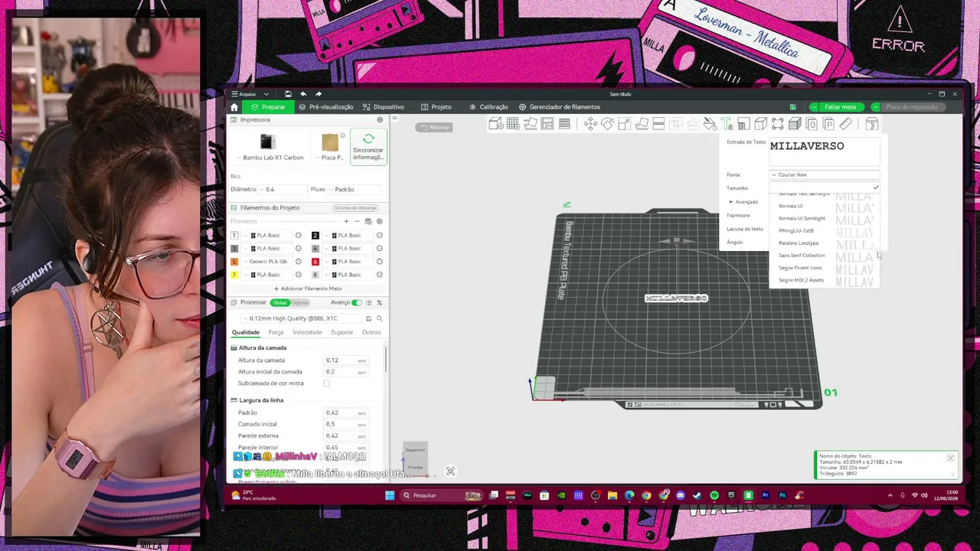Click the filament 7 yellow color swatch

point(234,275)
